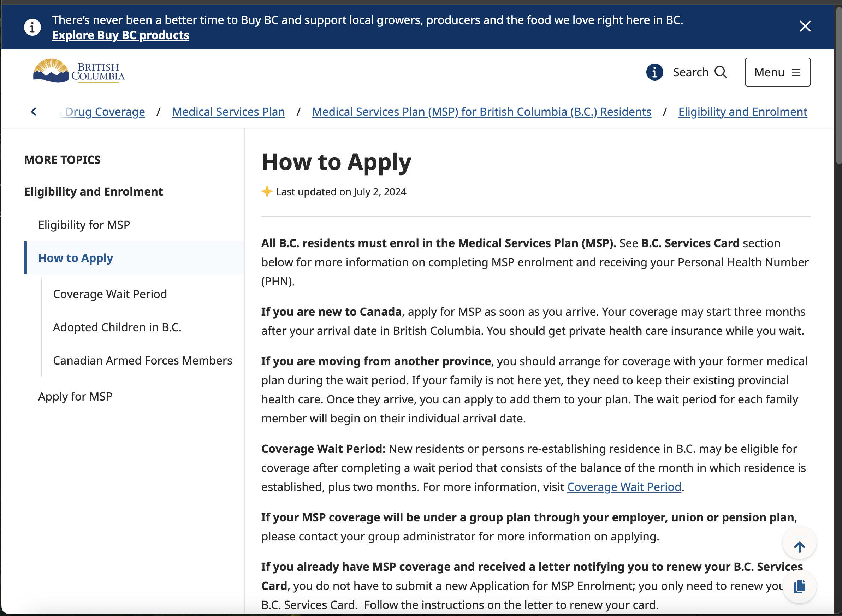The height and width of the screenshot is (616, 842).
Task: Click the breadcrumb back chevron arrow
Action: click(34, 112)
